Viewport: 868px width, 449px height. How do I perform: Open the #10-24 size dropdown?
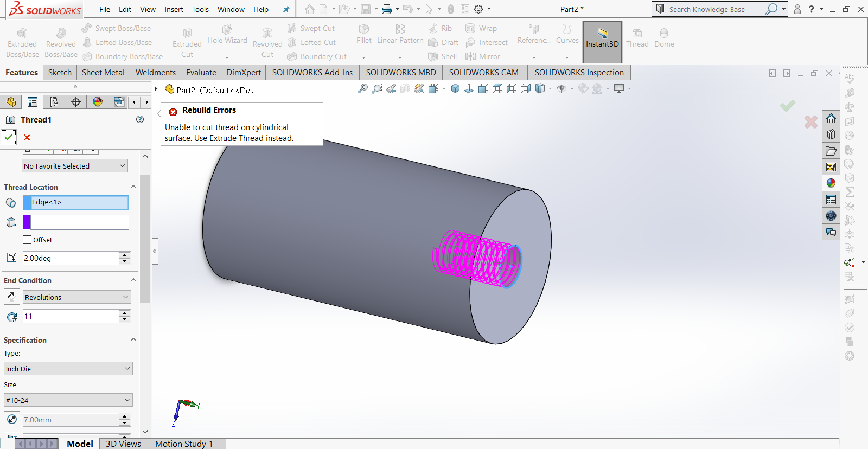[x=68, y=400]
